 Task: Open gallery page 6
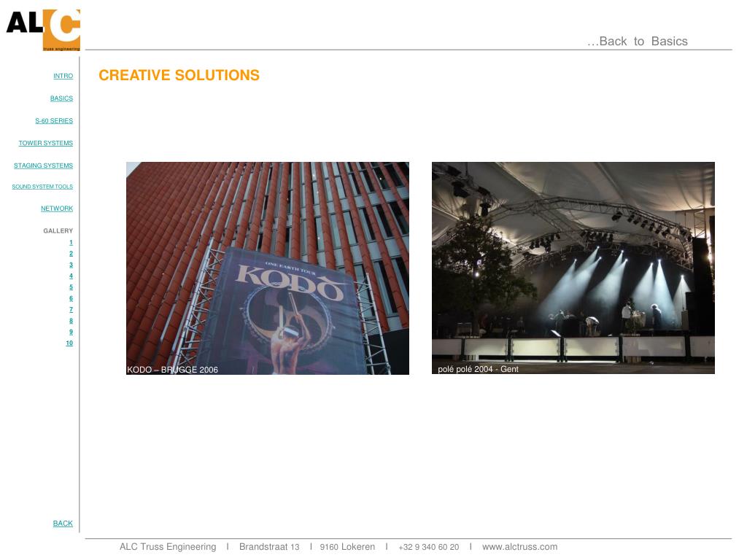click(x=71, y=298)
